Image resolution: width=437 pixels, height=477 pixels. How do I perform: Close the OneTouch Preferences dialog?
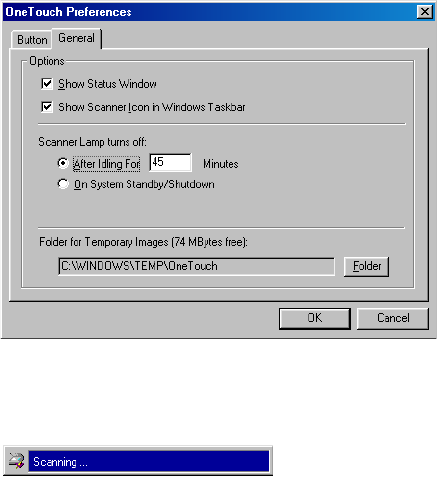click(x=425, y=12)
